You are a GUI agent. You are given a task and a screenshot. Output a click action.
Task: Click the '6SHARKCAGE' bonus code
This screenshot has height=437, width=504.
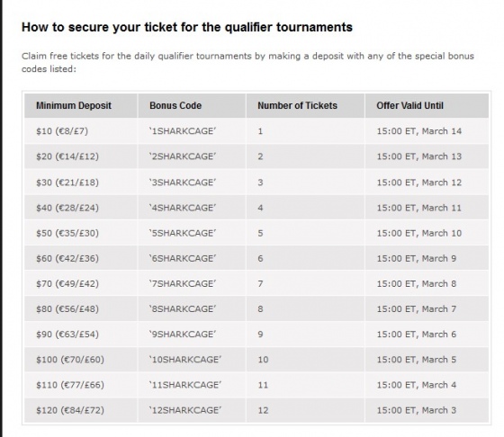tap(183, 258)
